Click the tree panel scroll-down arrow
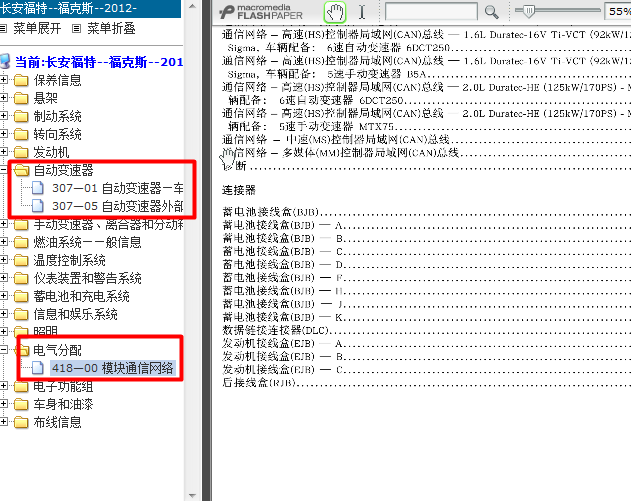 192,495
